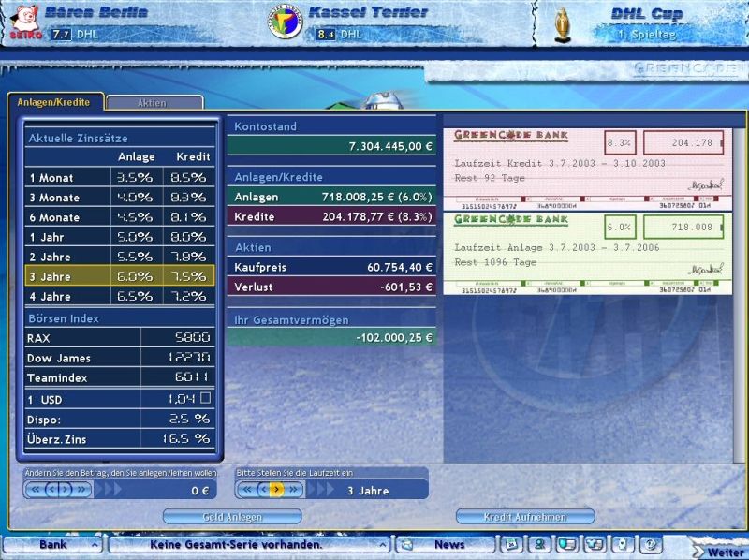Toggle the checkbox beside 1 USD rate
This screenshot has height=560, width=749.
pos(205,399)
